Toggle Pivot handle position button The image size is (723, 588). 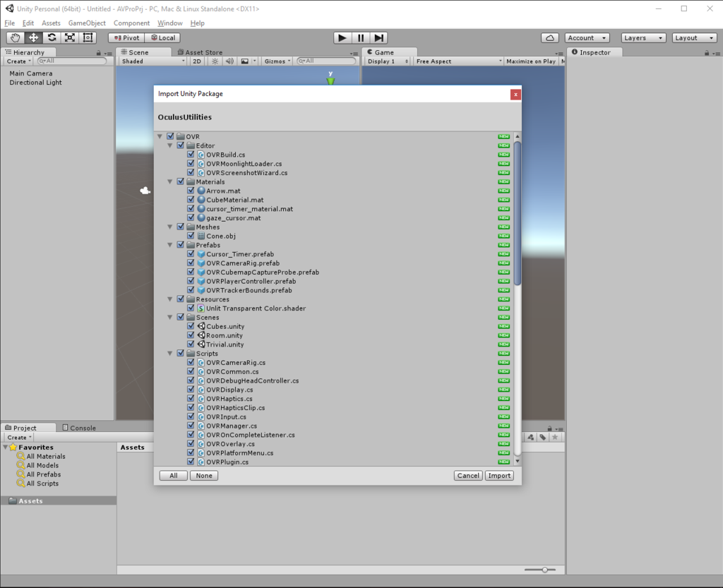click(x=126, y=38)
